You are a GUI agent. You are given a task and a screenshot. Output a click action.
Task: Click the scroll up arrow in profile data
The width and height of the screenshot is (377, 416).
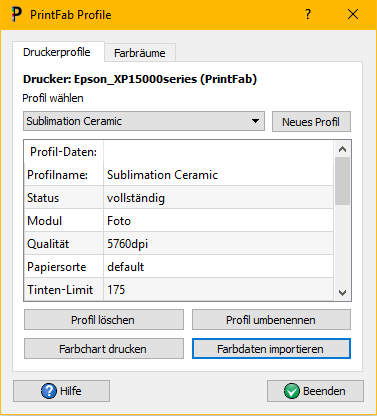(x=342, y=149)
